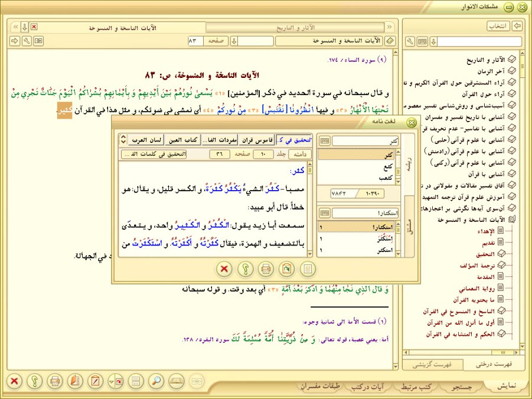Open آخر الزمان in the book tree
Image resolution: width=532 pixels, height=399 pixels.
click(x=491, y=71)
